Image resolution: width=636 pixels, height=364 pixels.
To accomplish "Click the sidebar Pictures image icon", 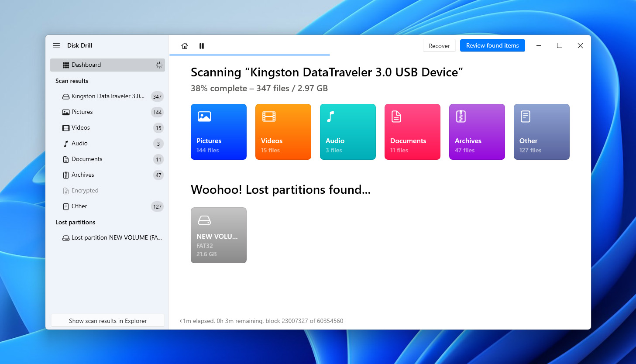I will tap(66, 112).
